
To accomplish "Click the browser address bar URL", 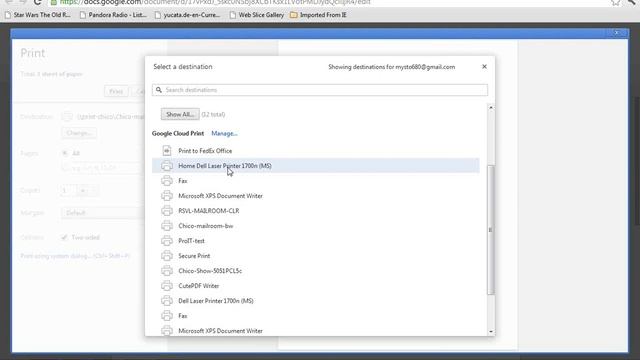I will click(x=215, y=2).
